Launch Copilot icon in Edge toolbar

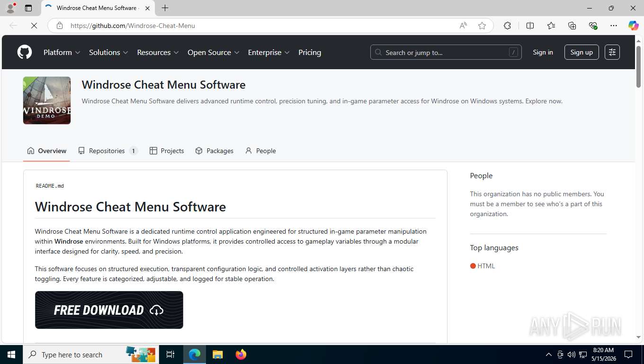(633, 26)
